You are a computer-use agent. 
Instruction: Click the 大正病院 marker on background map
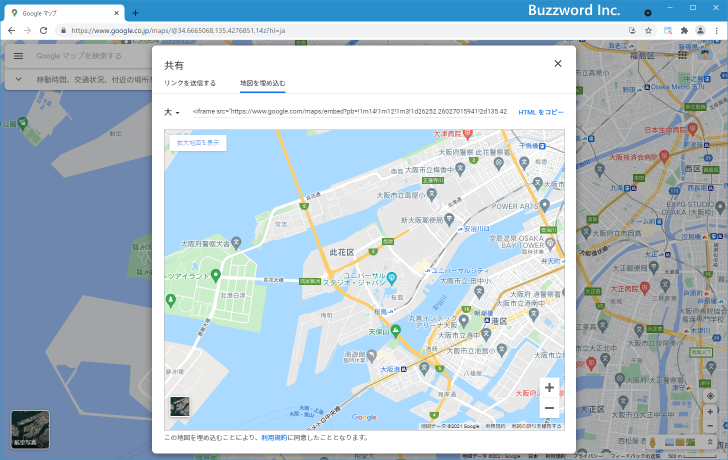(644, 288)
